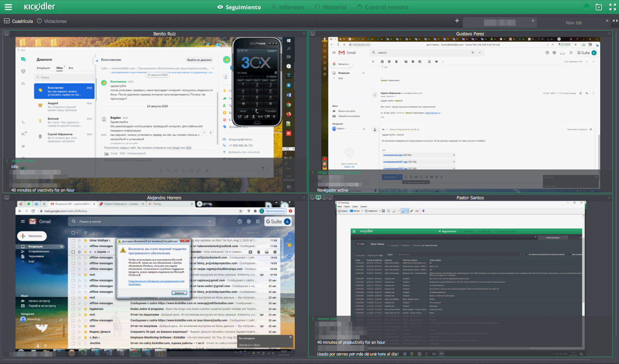The height and width of the screenshot is (364, 619).
Task: Click Закрыть button in the warning dialog
Action: 180,293
